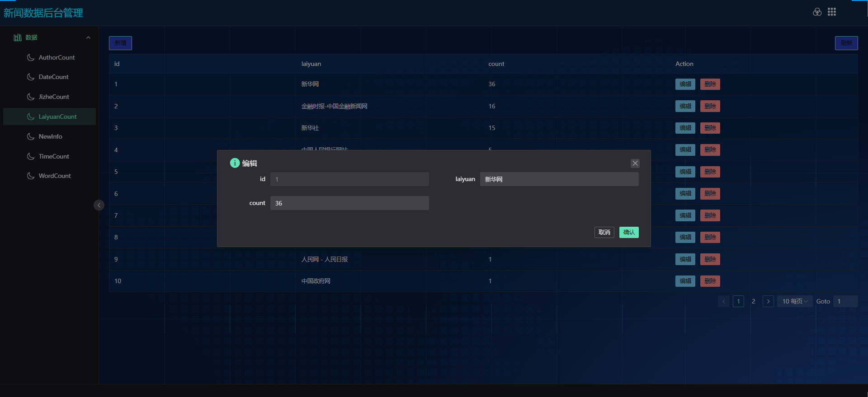Screen dimensions: 868x397
Task: Go to next page arrow in pagination
Action: 768,301
